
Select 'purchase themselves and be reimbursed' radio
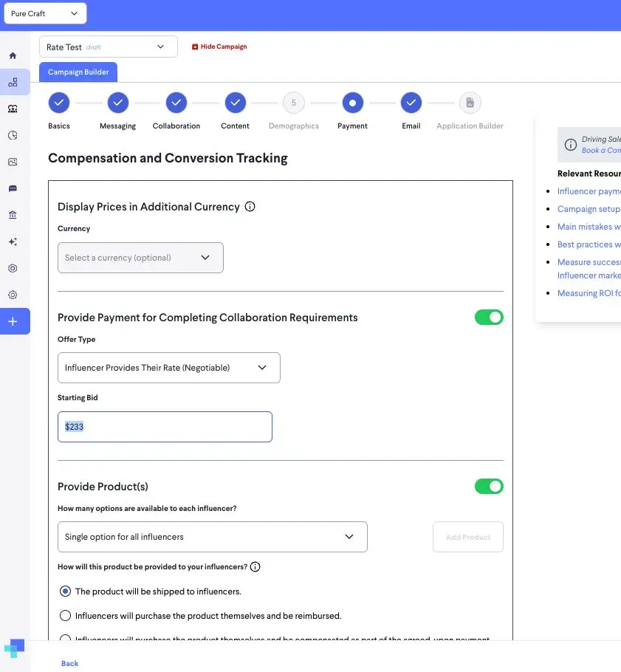[65, 616]
